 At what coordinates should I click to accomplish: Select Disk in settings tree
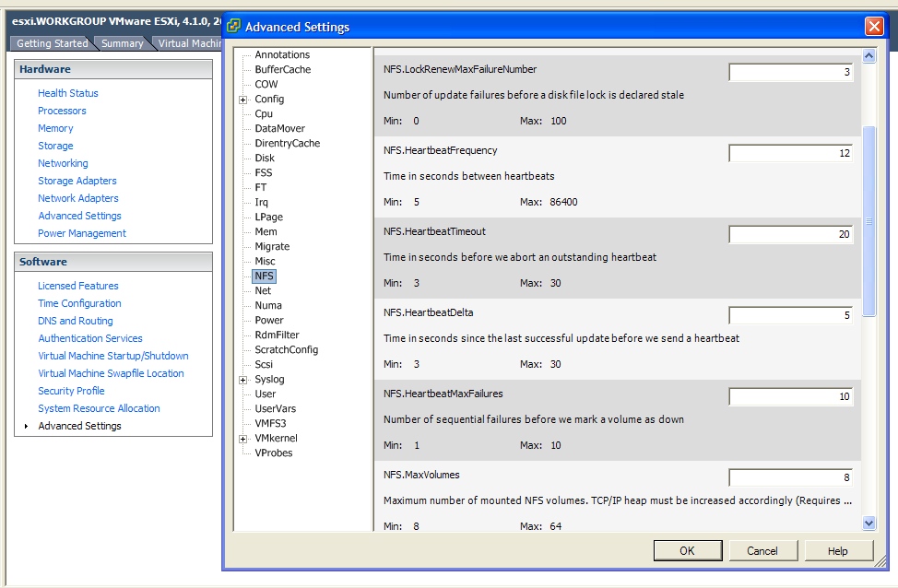(265, 158)
